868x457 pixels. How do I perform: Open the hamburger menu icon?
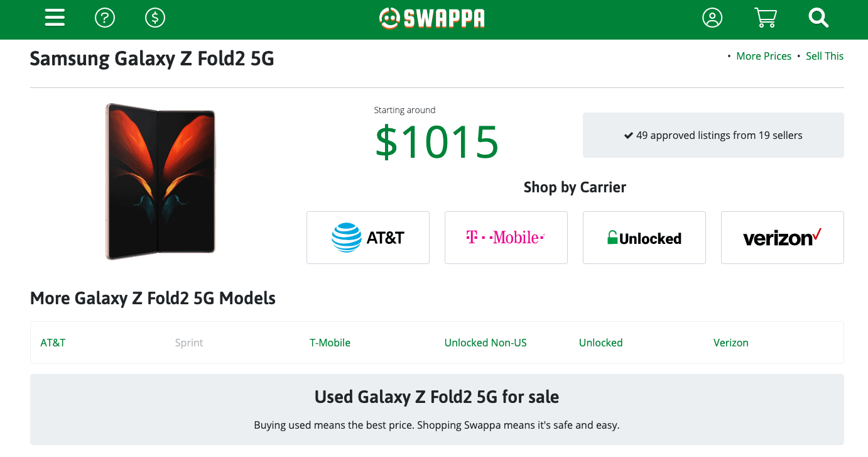tap(55, 18)
